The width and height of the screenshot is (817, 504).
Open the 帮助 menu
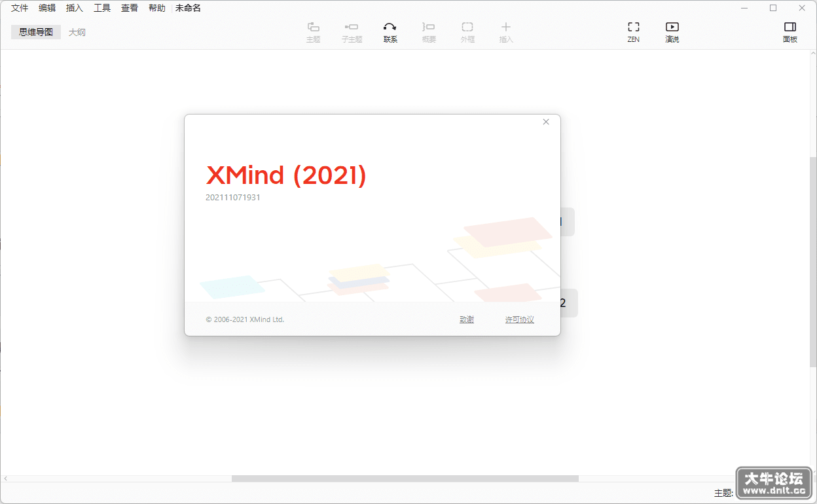click(157, 9)
